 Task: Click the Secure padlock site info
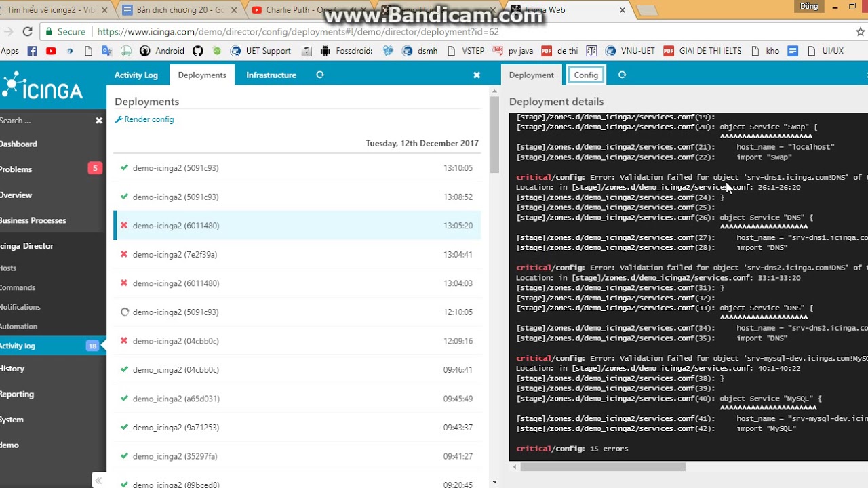click(x=66, y=32)
